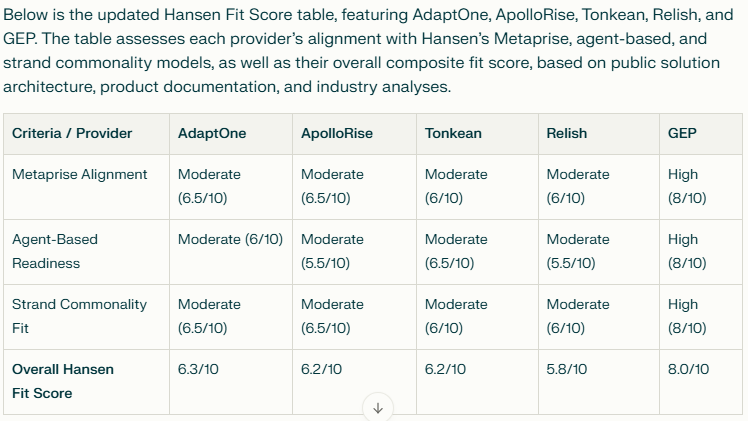Viewport: 748px width, 421px height.
Task: Select Relish's overall score 5.8/10
Action: [x=567, y=369]
